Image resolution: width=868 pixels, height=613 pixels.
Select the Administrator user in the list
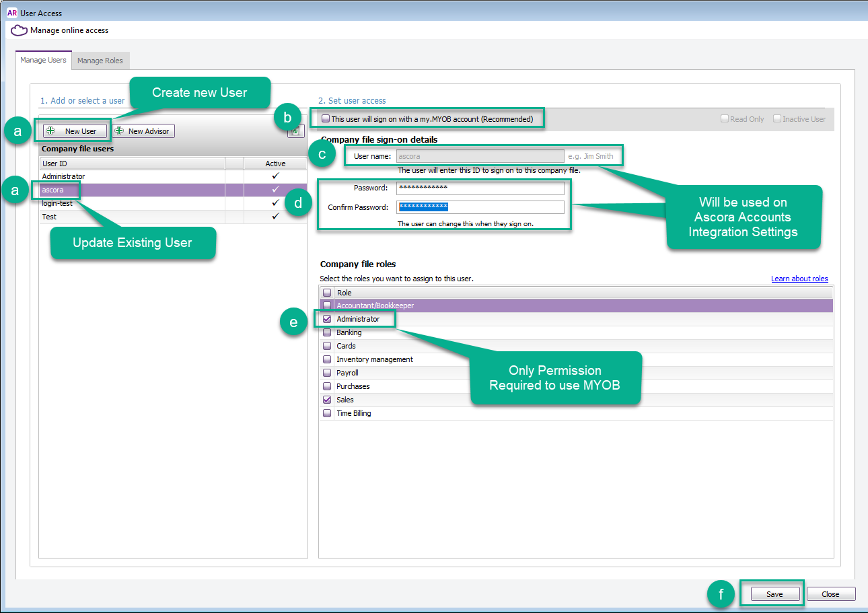[x=63, y=176]
